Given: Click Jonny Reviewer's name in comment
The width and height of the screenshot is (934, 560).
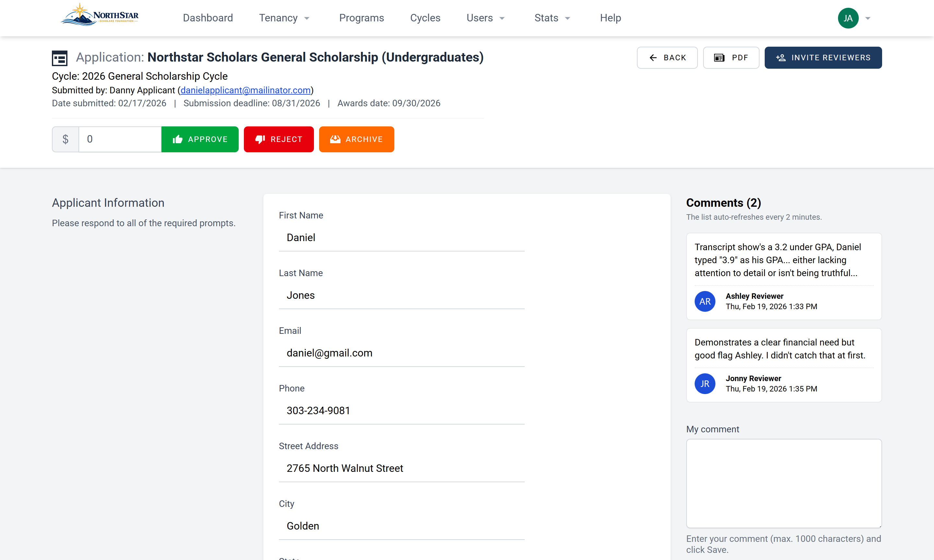Looking at the screenshot, I should point(753,379).
